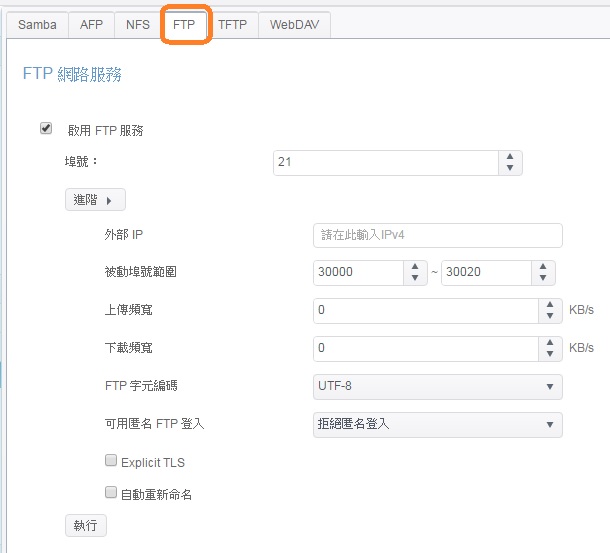Click the passive port end field 30020
Viewport: 610px width, 553px height.
pos(486,273)
